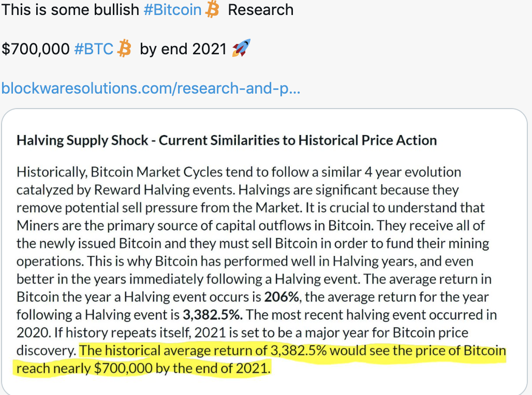Open the #BTC hashtag link
532x395 pixels.
94,49
